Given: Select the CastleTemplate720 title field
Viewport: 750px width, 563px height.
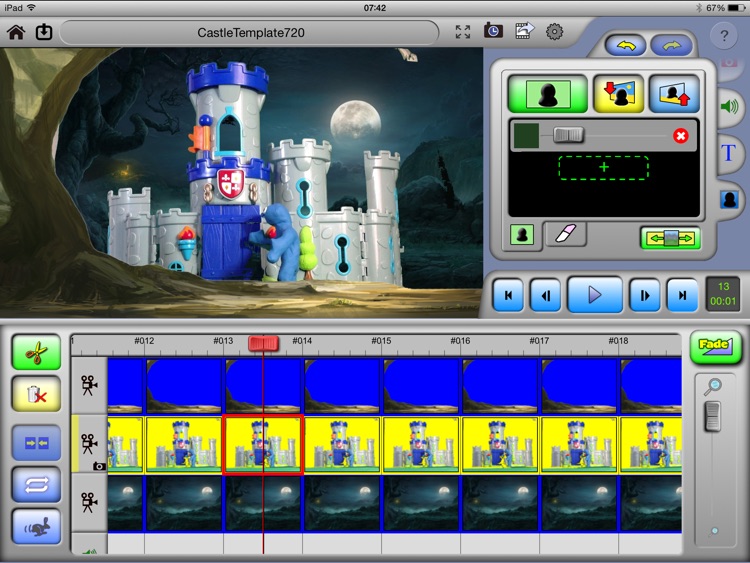Looking at the screenshot, I should (x=250, y=32).
